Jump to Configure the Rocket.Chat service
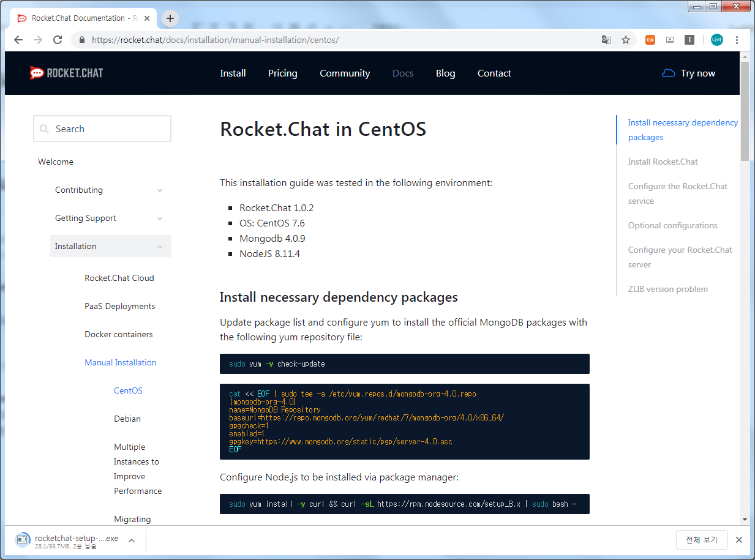755x560 pixels. point(678,194)
